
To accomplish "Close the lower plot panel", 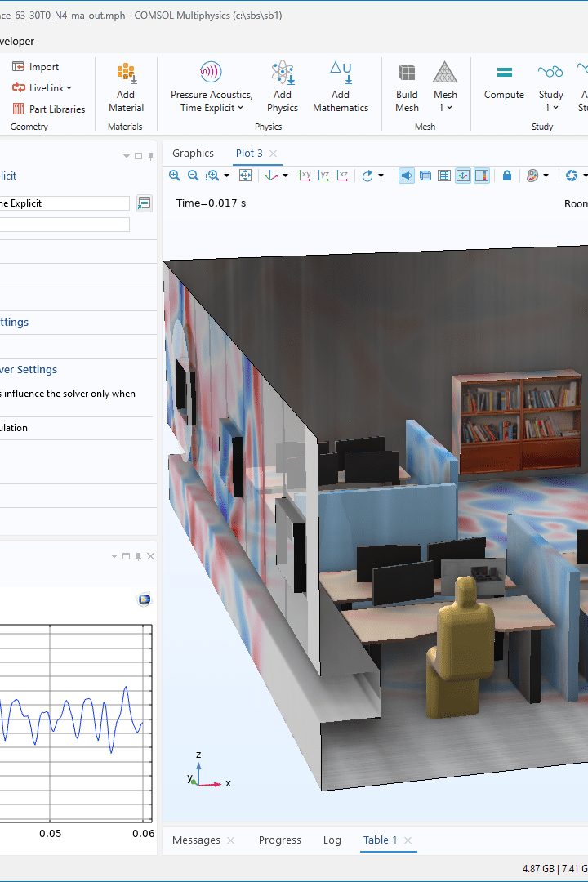I will point(150,556).
